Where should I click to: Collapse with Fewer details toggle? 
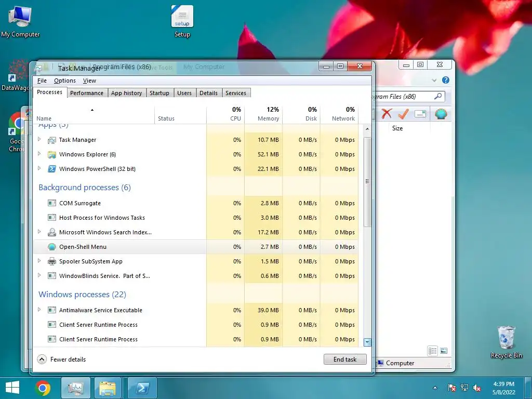(x=61, y=360)
